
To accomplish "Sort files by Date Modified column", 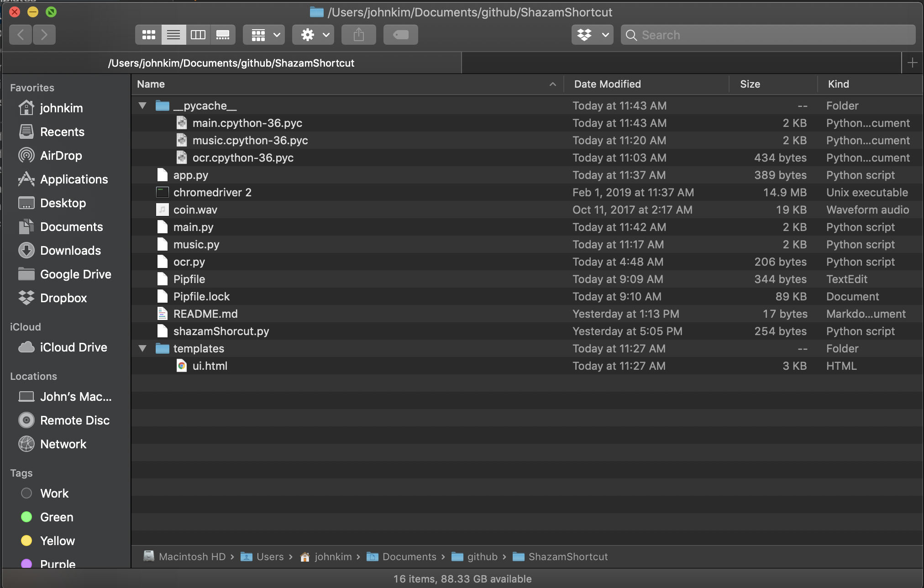I will pos(607,84).
